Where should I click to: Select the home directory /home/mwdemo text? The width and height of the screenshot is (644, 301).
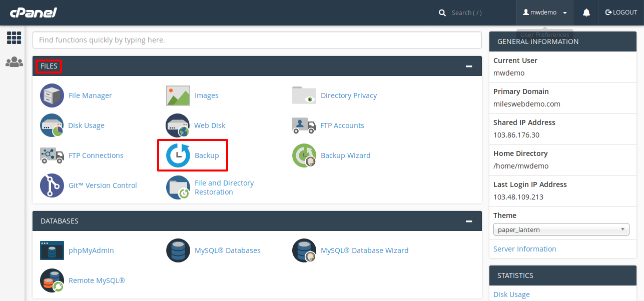point(521,166)
